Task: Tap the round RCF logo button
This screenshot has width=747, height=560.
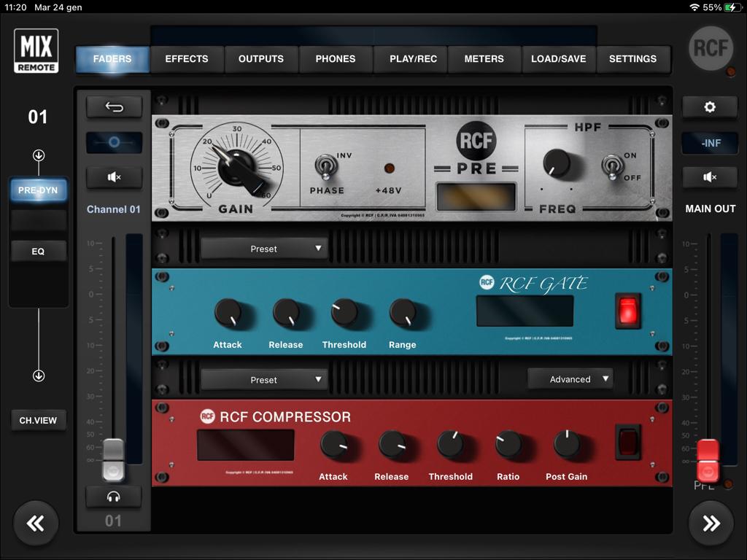Action: tap(711, 48)
